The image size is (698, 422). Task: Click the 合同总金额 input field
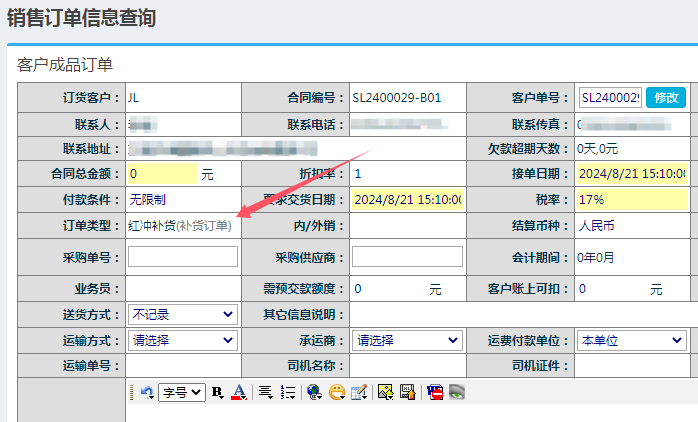tap(162, 173)
